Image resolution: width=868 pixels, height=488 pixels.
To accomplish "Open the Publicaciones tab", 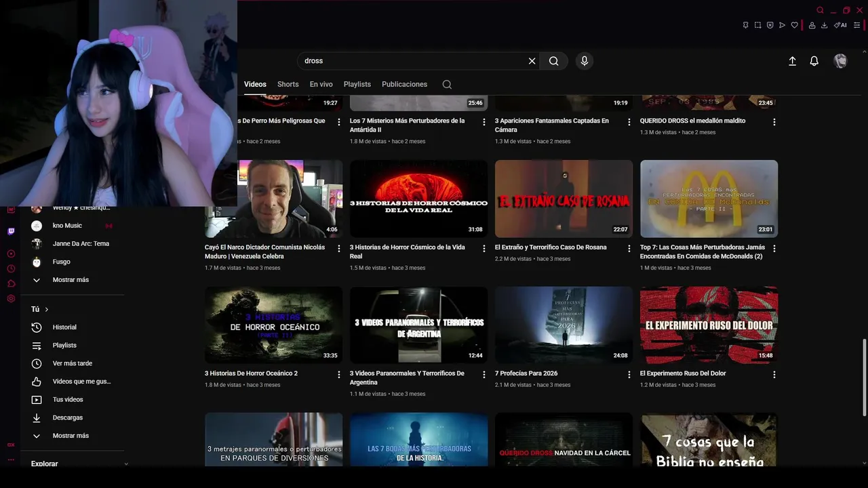I will (404, 85).
